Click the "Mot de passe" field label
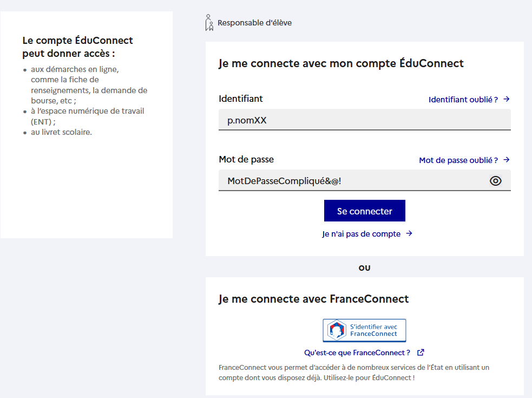 246,159
